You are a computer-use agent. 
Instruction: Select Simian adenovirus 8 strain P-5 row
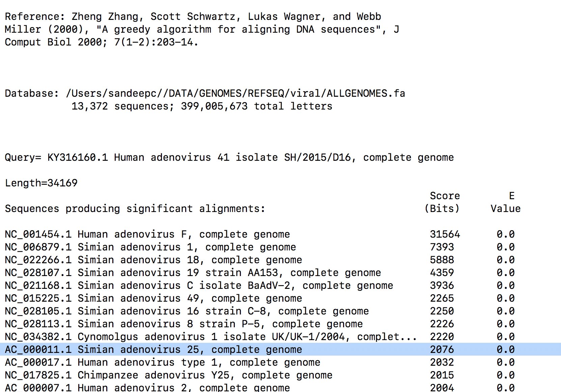(184, 324)
